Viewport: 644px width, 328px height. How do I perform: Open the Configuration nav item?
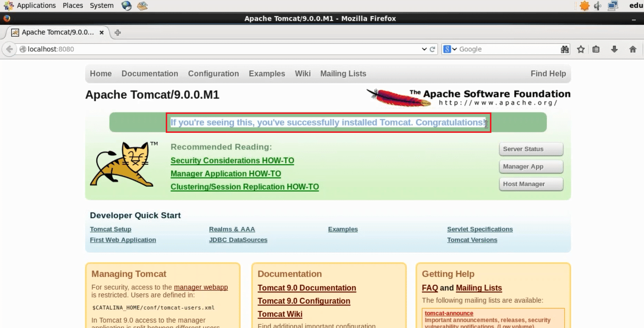point(213,73)
